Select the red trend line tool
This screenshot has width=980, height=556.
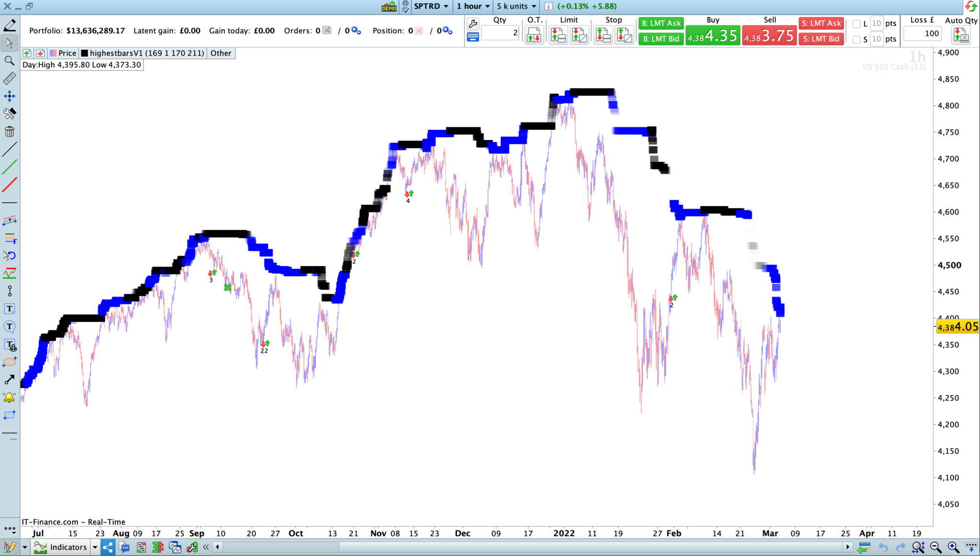click(9, 184)
